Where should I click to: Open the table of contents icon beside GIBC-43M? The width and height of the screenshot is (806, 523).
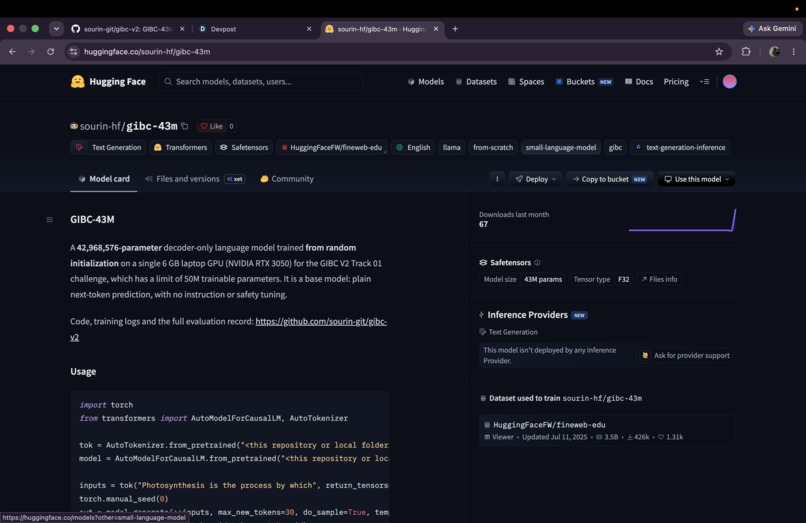pos(49,220)
